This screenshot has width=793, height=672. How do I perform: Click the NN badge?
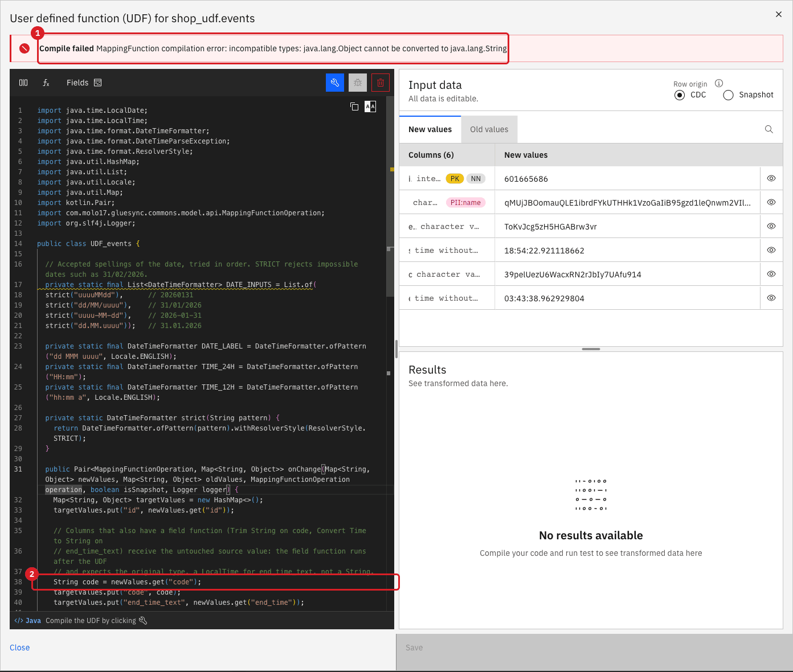tap(476, 179)
